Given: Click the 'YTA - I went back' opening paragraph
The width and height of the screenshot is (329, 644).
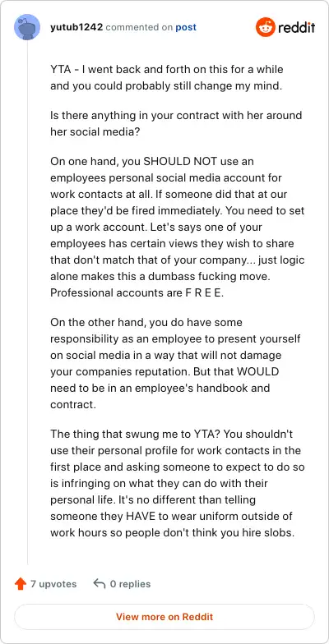Looking at the screenshot, I should click(x=166, y=77).
